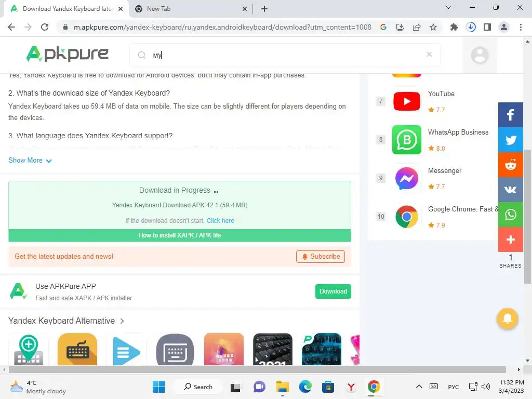Image resolution: width=532 pixels, height=399 pixels.
Task: Share this page from address bar
Action: pos(417,27)
